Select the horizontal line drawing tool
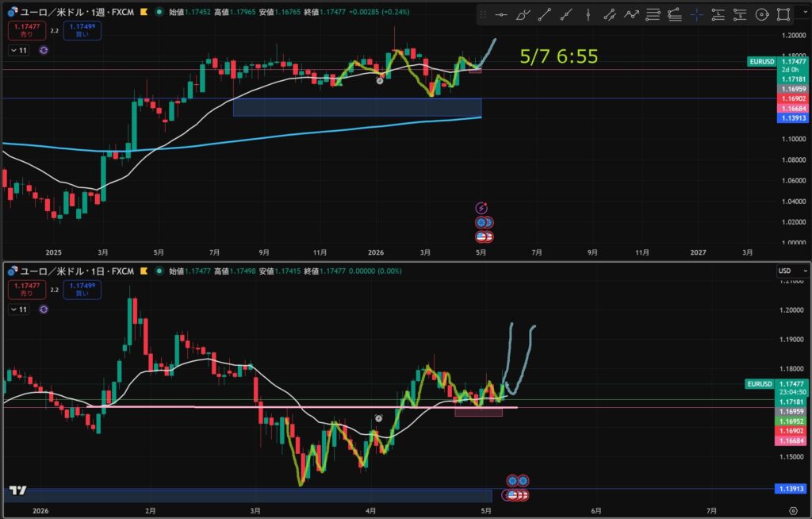This screenshot has width=812, height=519. [501, 15]
